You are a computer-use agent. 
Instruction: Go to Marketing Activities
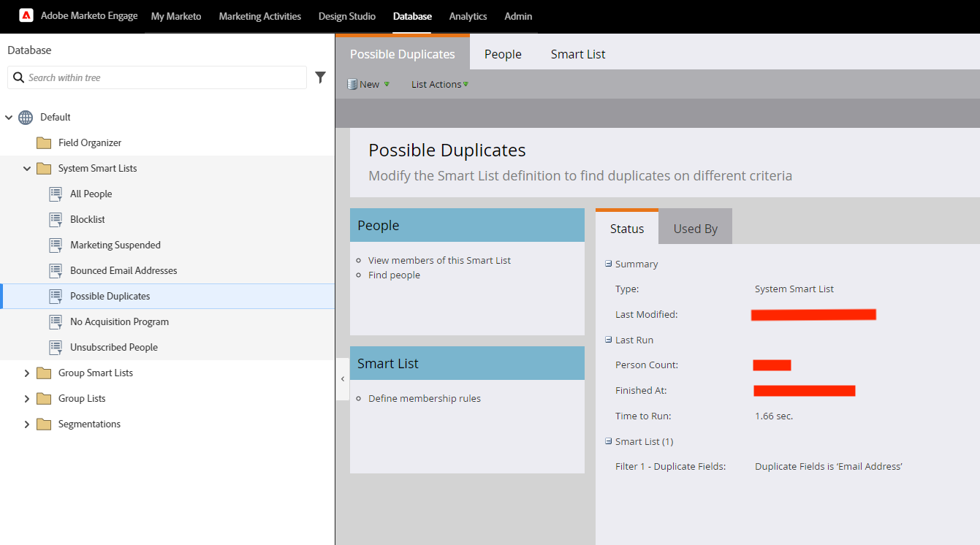(260, 16)
